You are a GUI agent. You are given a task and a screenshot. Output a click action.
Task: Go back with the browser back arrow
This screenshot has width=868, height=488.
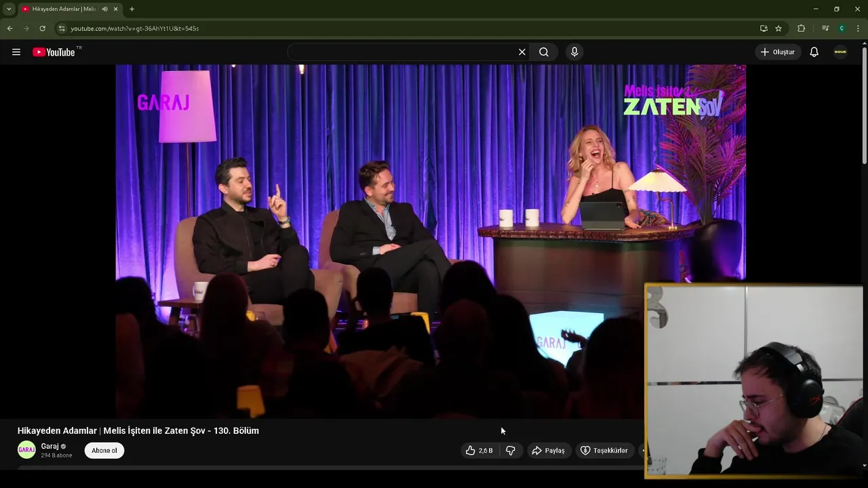coord(10,28)
